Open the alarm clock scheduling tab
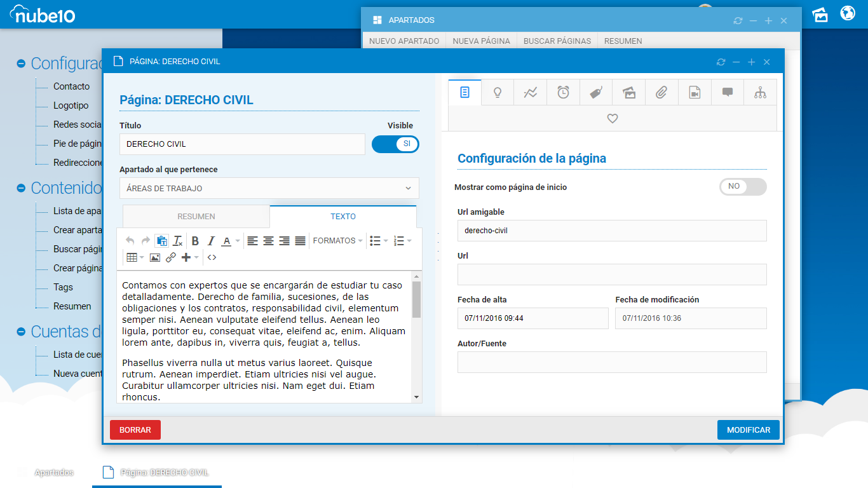Viewport: 868px width, 488px height. [x=563, y=92]
